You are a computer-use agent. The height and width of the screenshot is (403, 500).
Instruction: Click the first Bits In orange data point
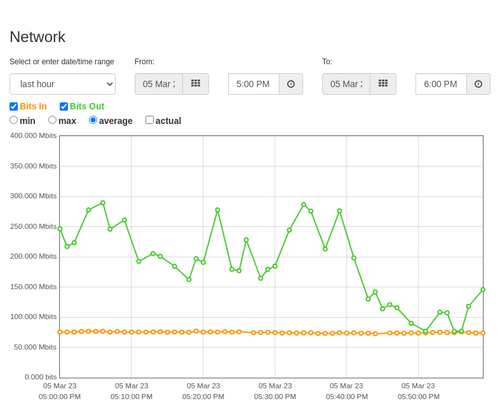coord(60,332)
